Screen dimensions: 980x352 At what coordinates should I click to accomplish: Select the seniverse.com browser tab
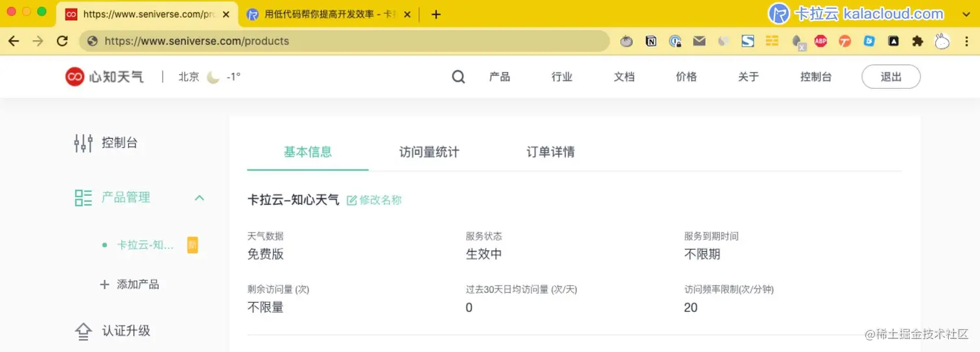coord(148,14)
